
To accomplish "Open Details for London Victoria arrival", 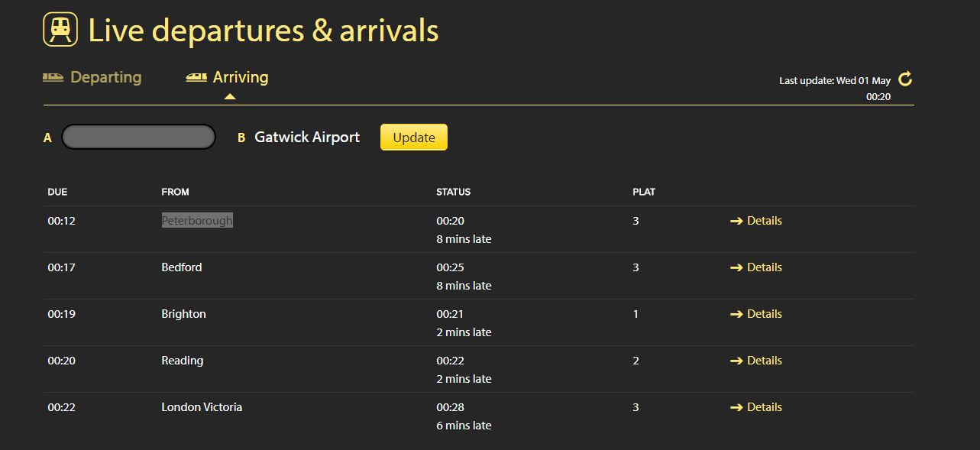I will [x=764, y=407].
